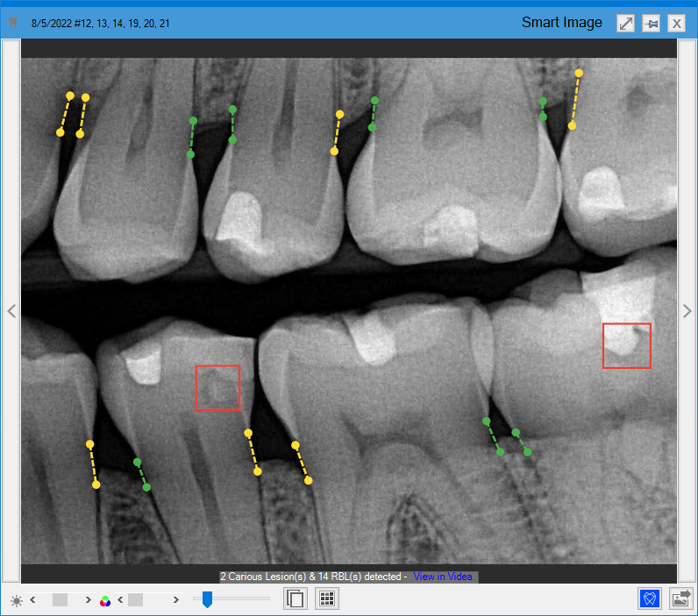Expand the Smart Image window to full size
The height and width of the screenshot is (616, 698).
[625, 24]
